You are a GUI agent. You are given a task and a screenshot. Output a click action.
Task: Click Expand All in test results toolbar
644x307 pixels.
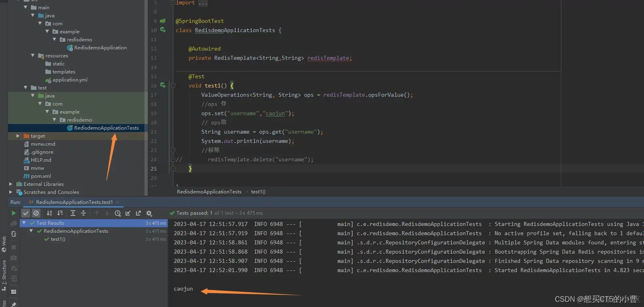pos(73,213)
